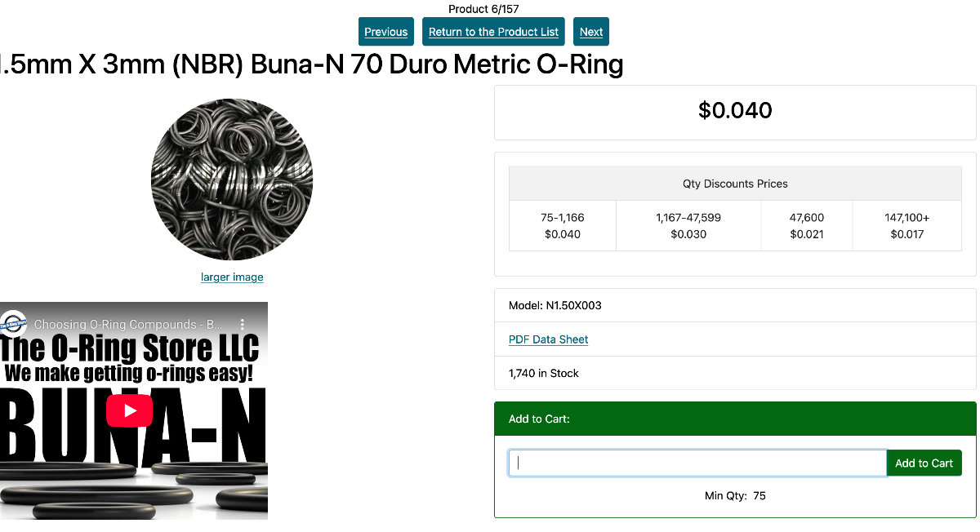Screen dimensions: 980x532
Task: Select the 147,100+ quantity price tier
Action: 906,226
